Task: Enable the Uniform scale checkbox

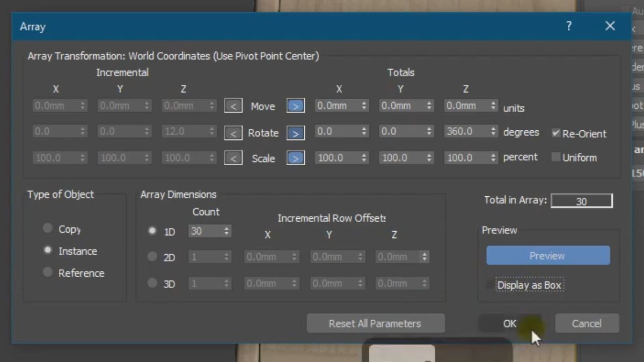Action: point(557,157)
